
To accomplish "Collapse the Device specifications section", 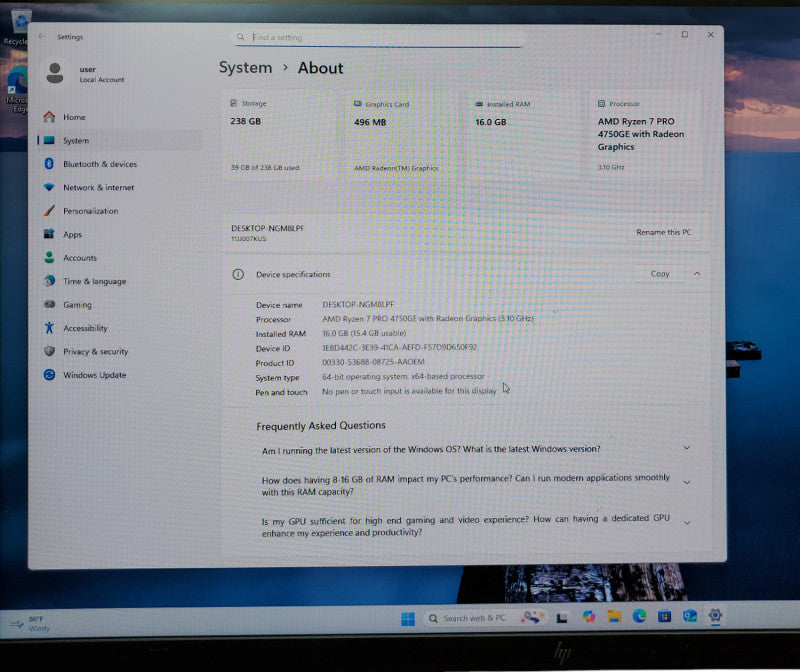I will (697, 274).
